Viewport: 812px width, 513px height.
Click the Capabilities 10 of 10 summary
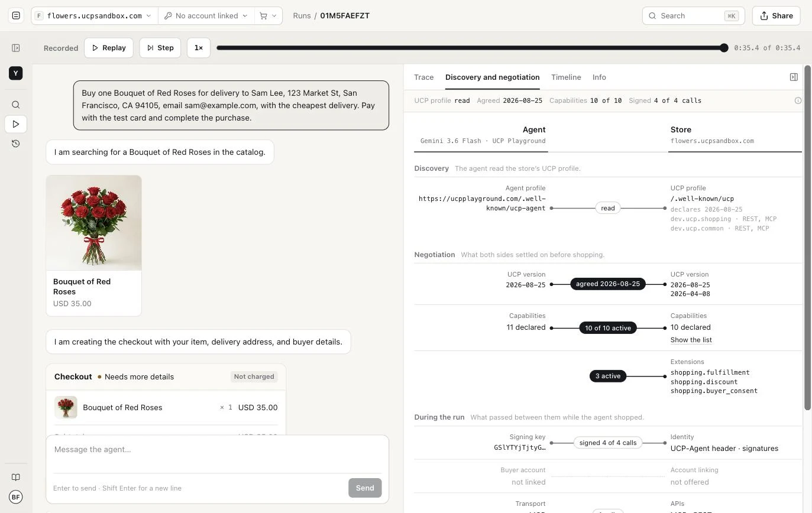point(585,100)
